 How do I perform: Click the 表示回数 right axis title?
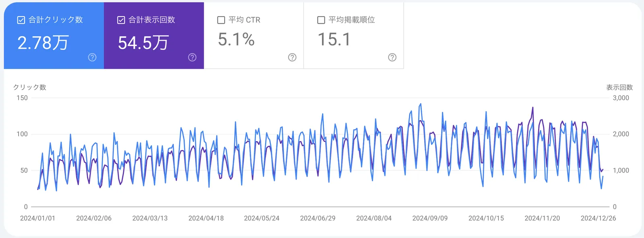click(619, 87)
